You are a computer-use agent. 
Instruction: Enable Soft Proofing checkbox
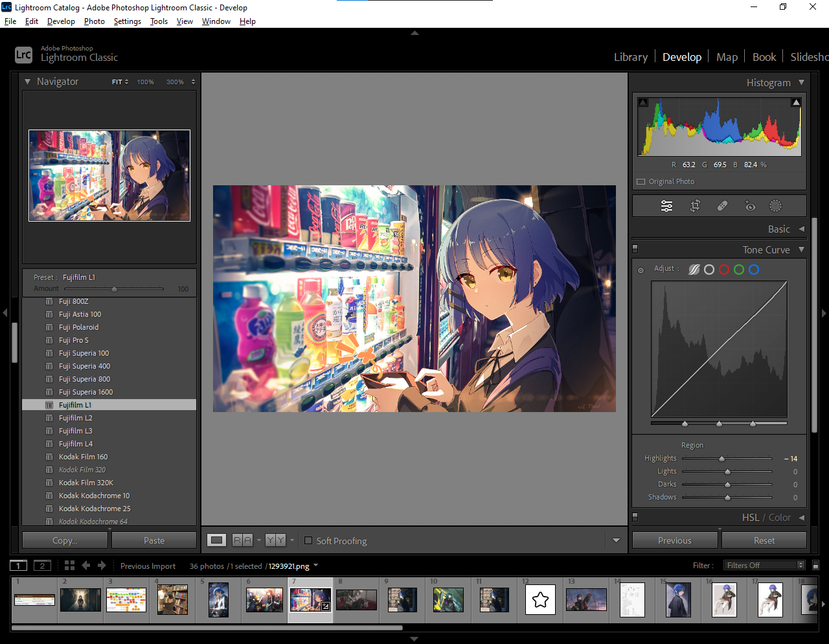pos(308,540)
